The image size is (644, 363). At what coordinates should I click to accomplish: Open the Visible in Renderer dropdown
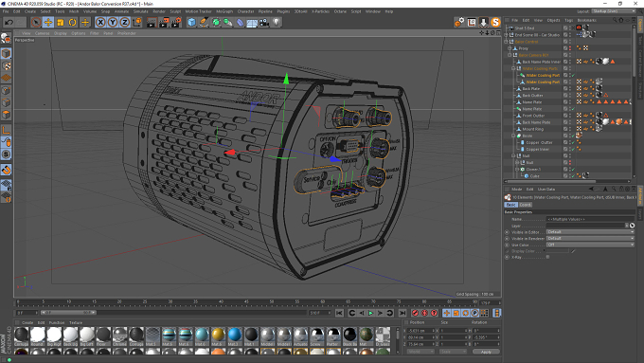tap(591, 239)
